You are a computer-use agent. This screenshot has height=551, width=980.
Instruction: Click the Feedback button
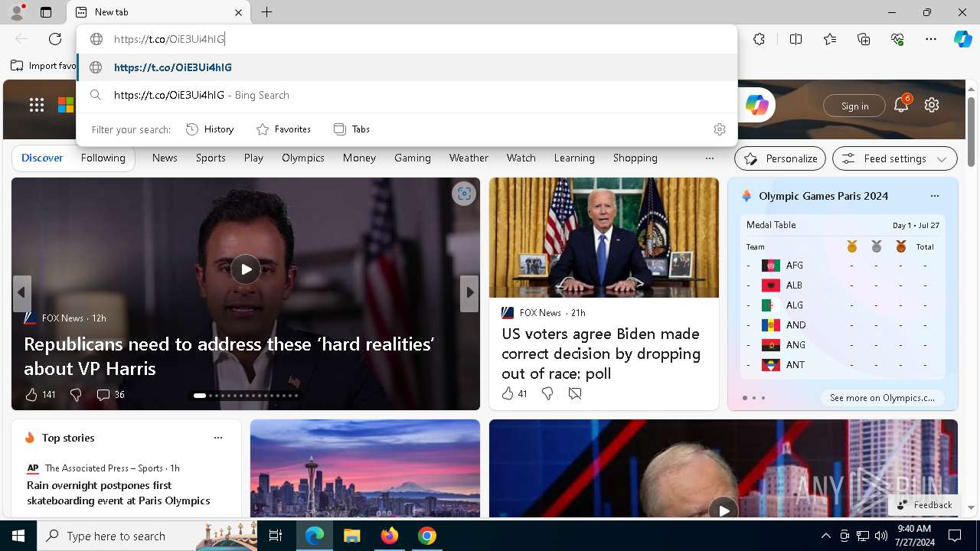click(x=924, y=504)
